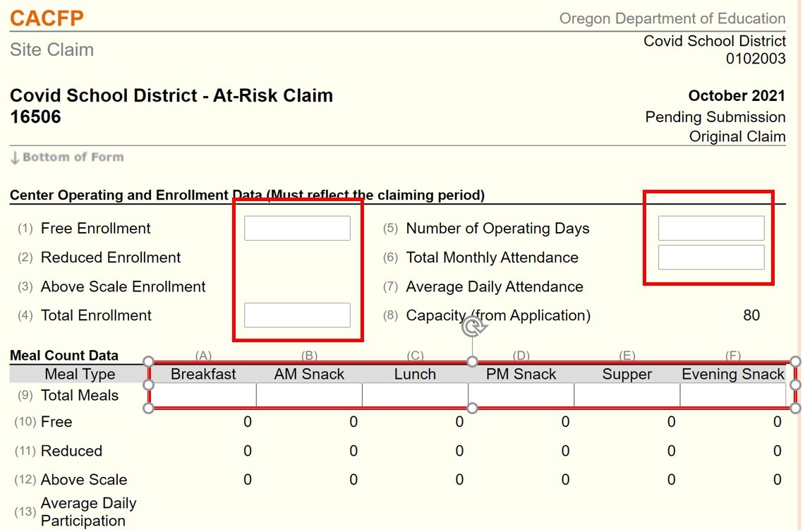
Task: Click the circular rotate icon near Capacity label
Action: point(473,326)
